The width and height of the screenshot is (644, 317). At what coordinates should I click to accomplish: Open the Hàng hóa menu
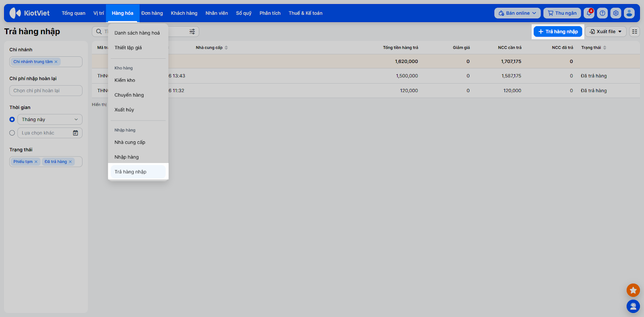pos(122,13)
